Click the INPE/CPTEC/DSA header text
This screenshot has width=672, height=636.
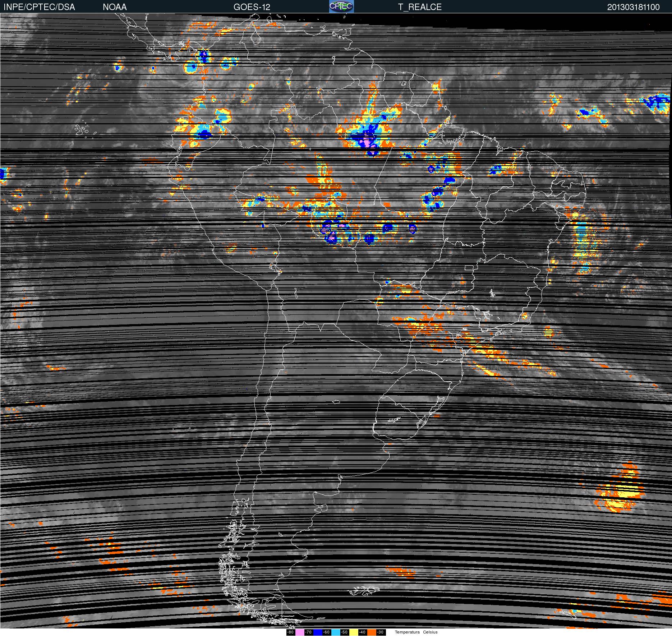click(39, 7)
